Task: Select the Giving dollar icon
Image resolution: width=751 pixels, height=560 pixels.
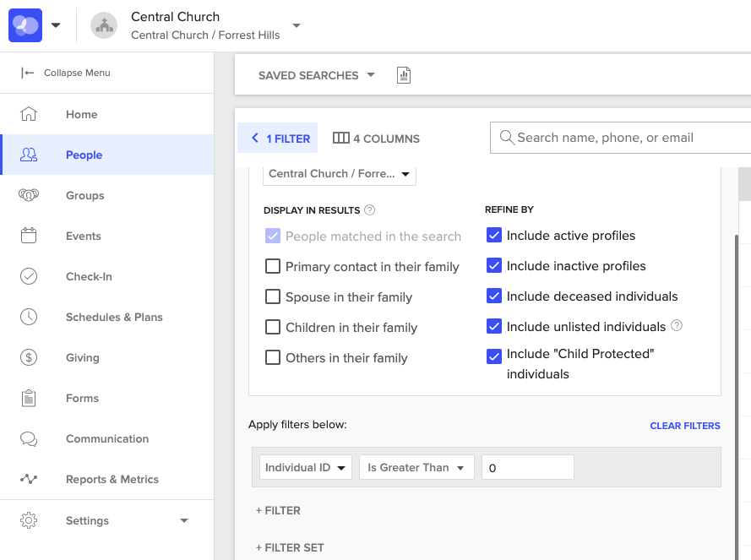Action: 30,357
